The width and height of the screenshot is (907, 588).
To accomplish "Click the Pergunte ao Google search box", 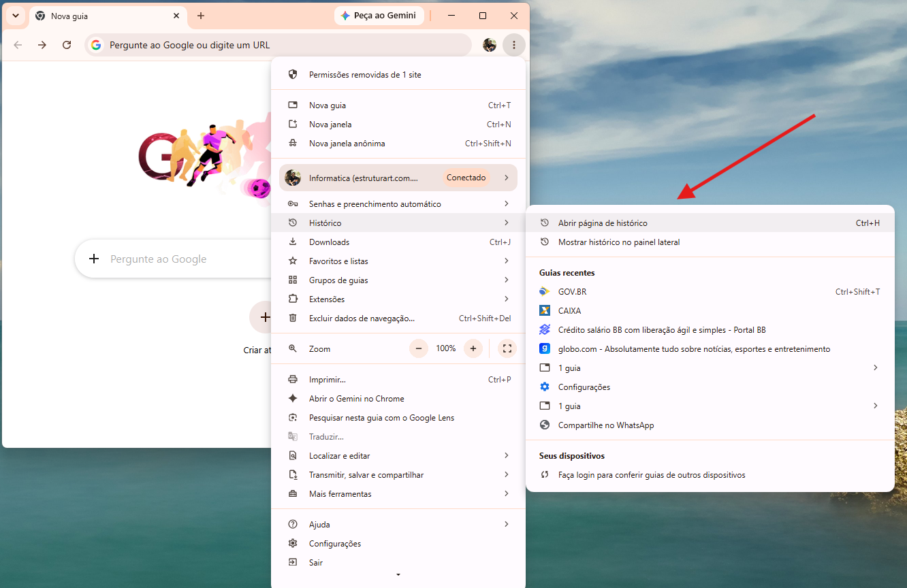I will 174,259.
